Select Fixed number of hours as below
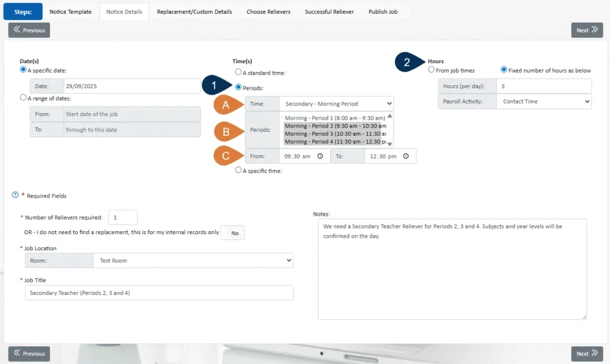The image size is (610, 364). click(504, 70)
